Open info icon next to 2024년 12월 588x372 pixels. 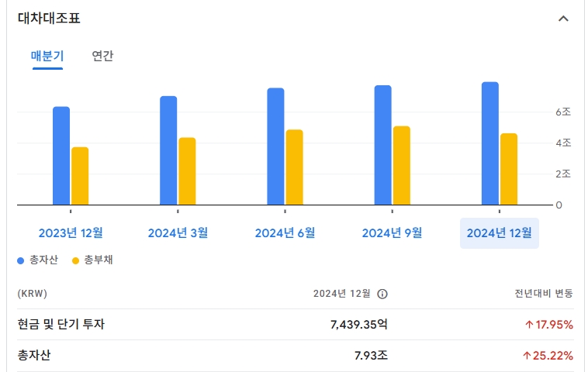(x=382, y=294)
